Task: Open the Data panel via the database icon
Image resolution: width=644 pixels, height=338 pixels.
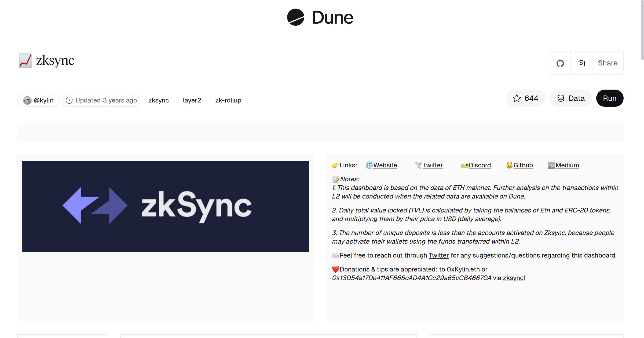Action: coord(561,98)
